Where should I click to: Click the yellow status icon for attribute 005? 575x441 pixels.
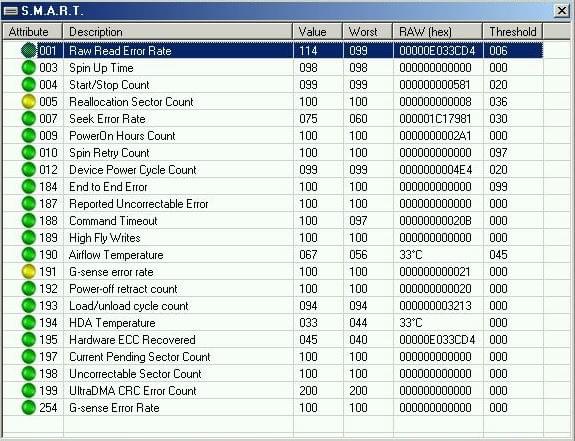(29, 102)
